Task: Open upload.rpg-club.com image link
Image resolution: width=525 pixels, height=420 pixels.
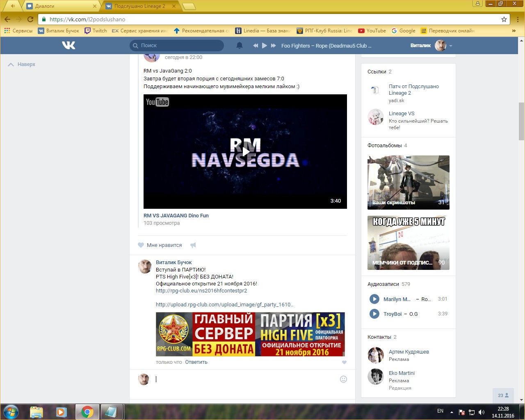Action: click(224, 304)
